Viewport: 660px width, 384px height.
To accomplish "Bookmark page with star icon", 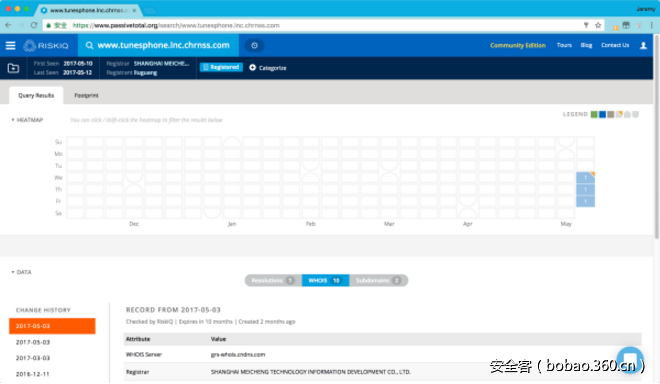I will 598,25.
